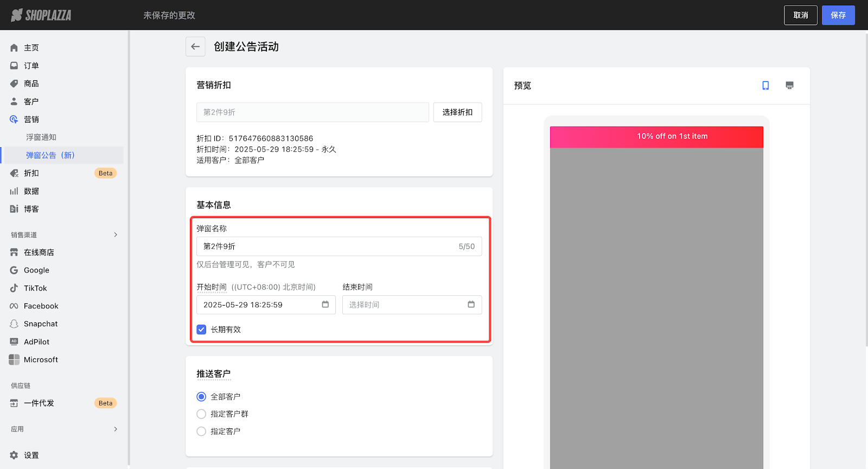Image resolution: width=868 pixels, height=469 pixels.
Task: Open the TikTok channel icon
Action: pos(14,288)
